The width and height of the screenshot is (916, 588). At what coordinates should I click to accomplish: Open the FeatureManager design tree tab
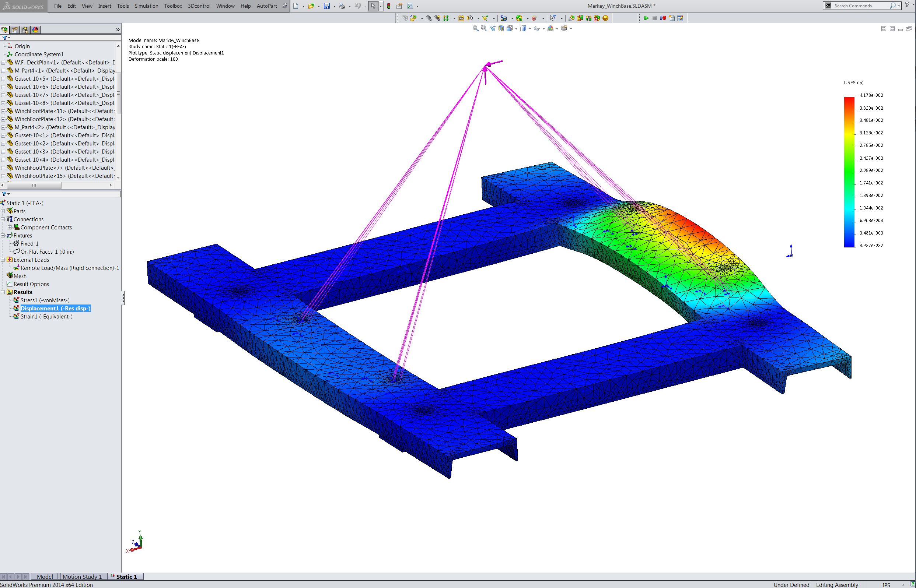point(4,30)
